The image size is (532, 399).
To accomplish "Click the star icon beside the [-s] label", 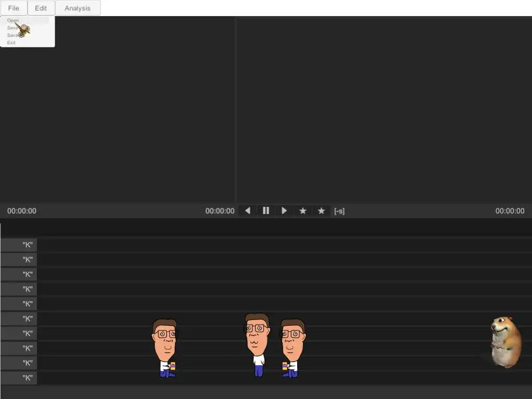I will (x=321, y=211).
